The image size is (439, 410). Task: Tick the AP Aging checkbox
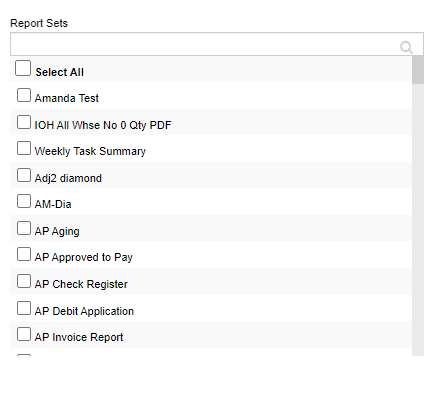[24, 228]
